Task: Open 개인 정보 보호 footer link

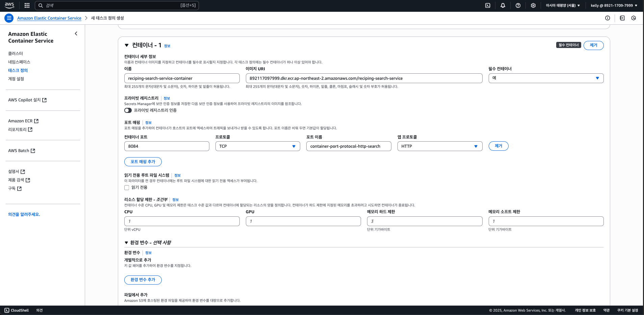Action: [x=585, y=310]
